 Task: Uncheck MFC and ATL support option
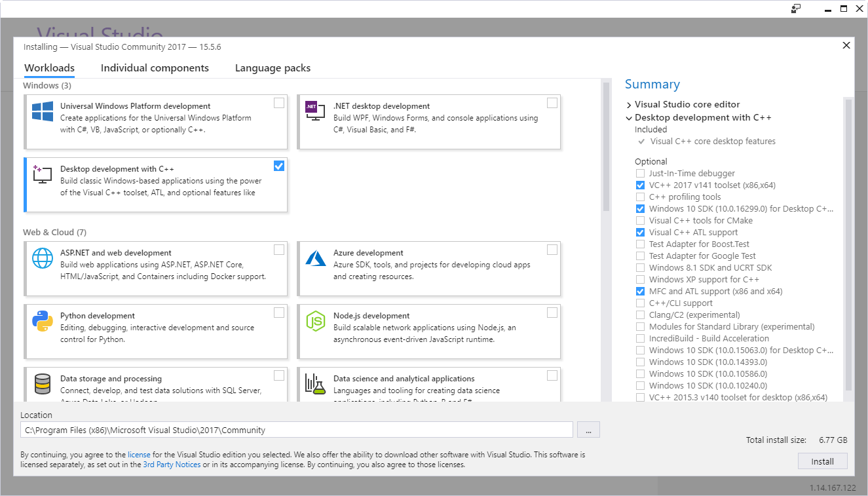tap(640, 292)
